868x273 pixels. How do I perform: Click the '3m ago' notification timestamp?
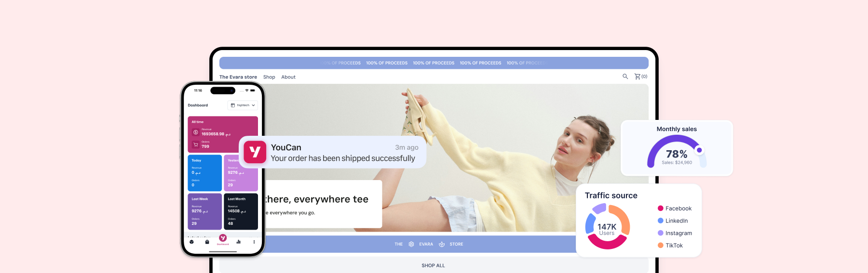[407, 147]
